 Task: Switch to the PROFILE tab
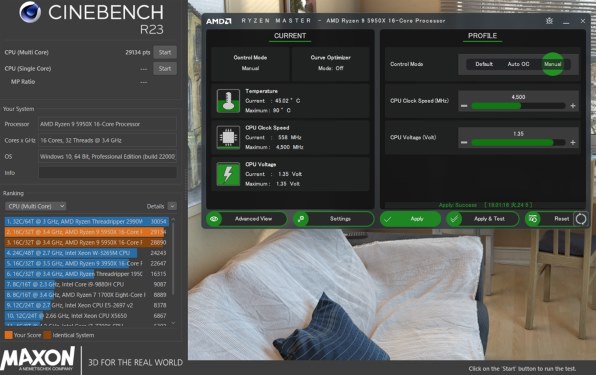pyautogui.click(x=482, y=36)
